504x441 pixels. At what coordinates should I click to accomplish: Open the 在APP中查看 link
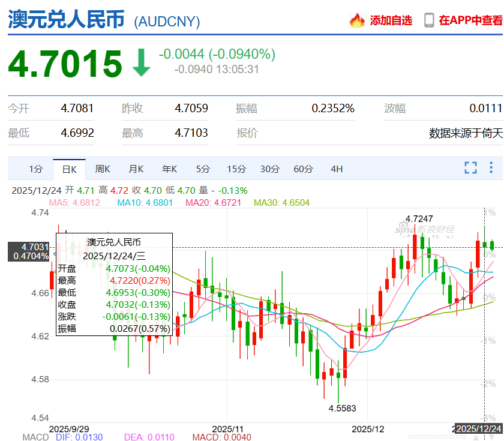click(x=470, y=20)
